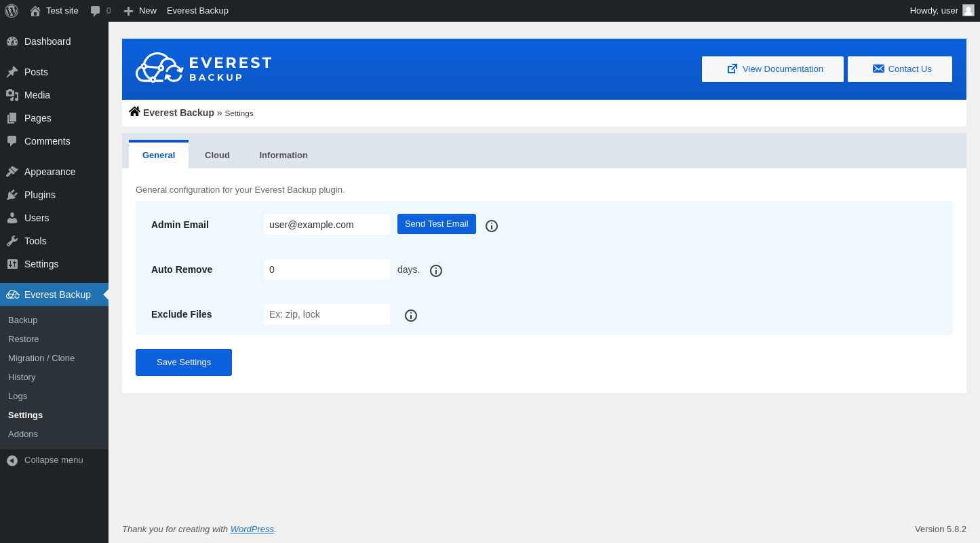The width and height of the screenshot is (980, 543).
Task: Click the Everest Backup banner logo
Action: click(x=203, y=68)
